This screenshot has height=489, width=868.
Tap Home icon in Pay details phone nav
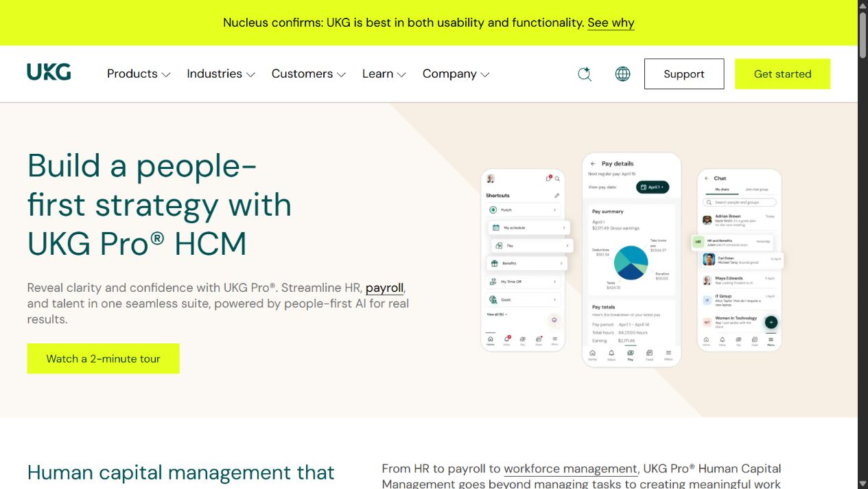pos(592,354)
